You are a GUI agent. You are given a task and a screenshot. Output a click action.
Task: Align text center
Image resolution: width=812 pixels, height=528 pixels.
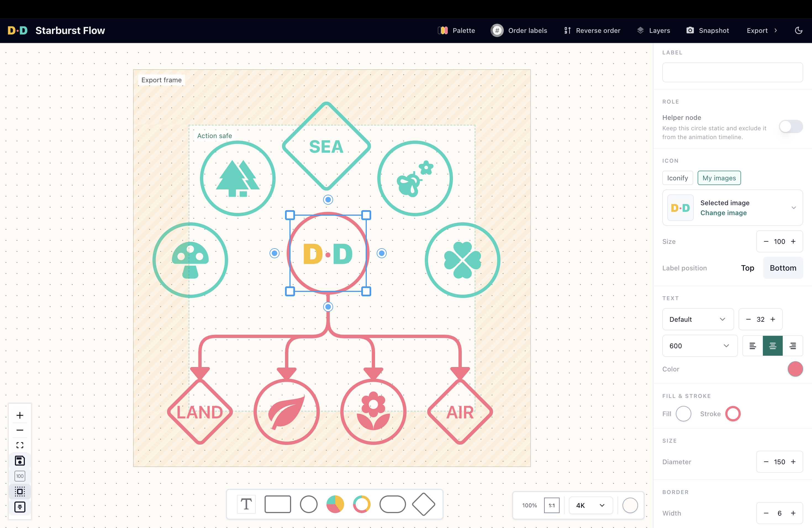tap(773, 346)
